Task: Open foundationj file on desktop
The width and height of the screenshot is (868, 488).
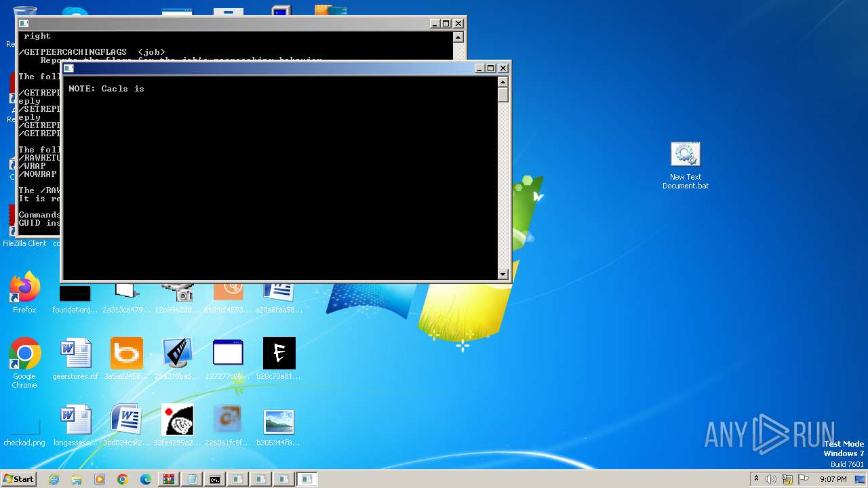Action: [75, 299]
